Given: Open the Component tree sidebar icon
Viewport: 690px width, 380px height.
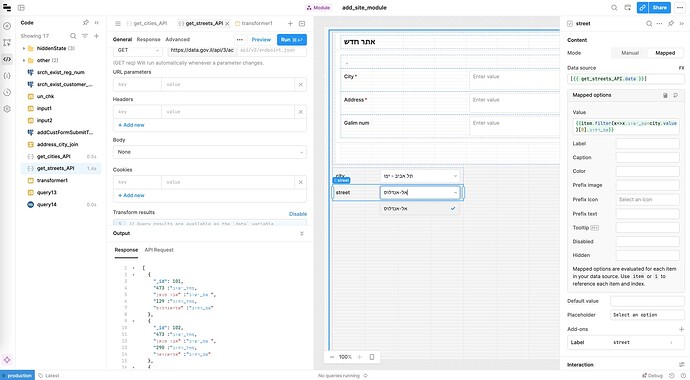Looking at the screenshot, I should 7,43.
